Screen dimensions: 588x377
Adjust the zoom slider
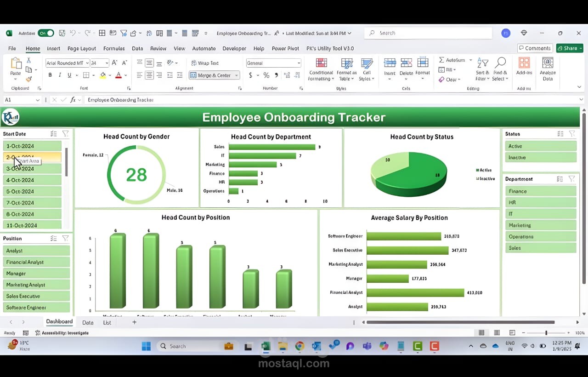click(x=547, y=332)
